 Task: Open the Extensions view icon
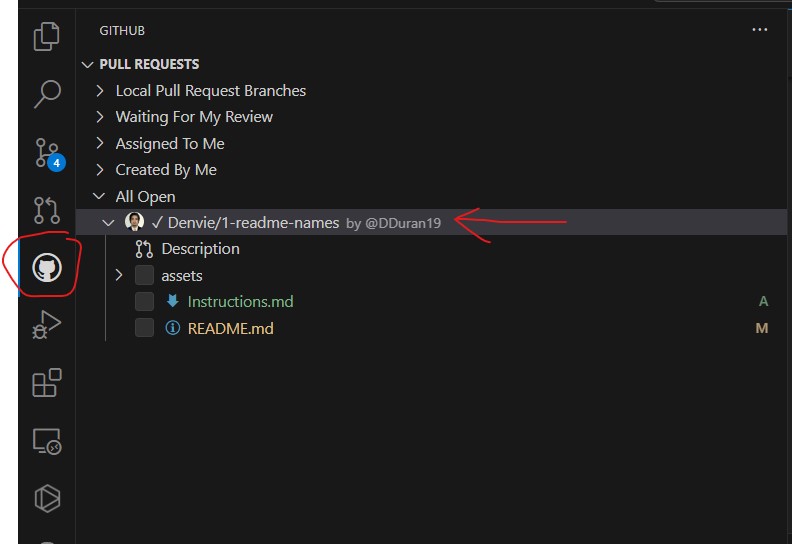[47, 383]
